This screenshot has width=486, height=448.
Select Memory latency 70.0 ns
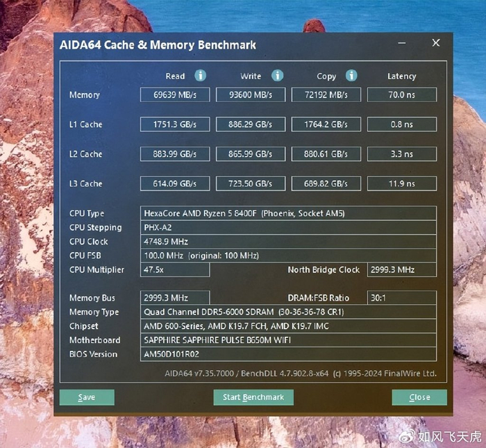click(x=402, y=94)
